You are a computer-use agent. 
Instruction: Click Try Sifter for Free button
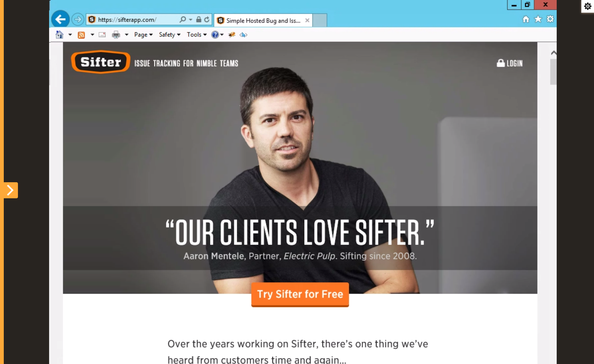pos(300,294)
